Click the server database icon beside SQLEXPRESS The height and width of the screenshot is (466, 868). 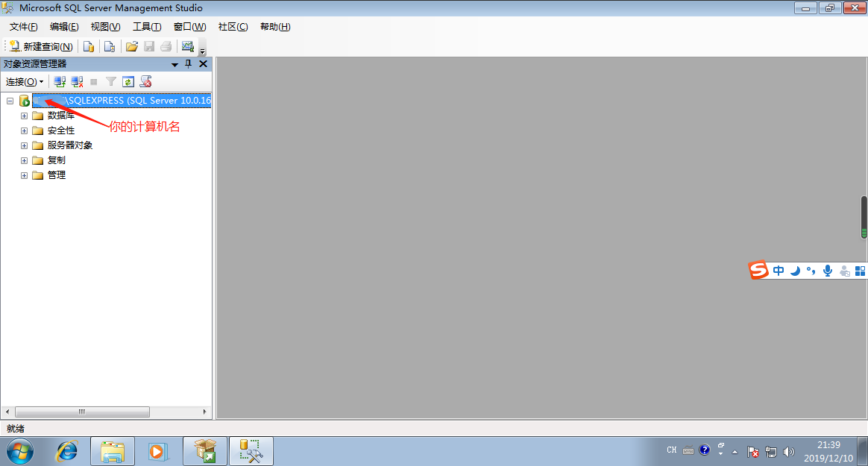pos(25,100)
